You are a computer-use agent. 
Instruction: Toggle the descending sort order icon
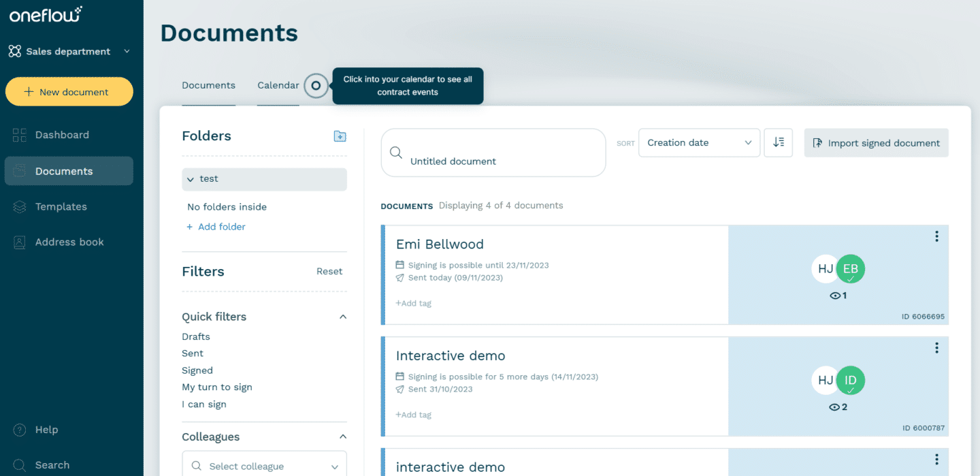click(x=778, y=142)
